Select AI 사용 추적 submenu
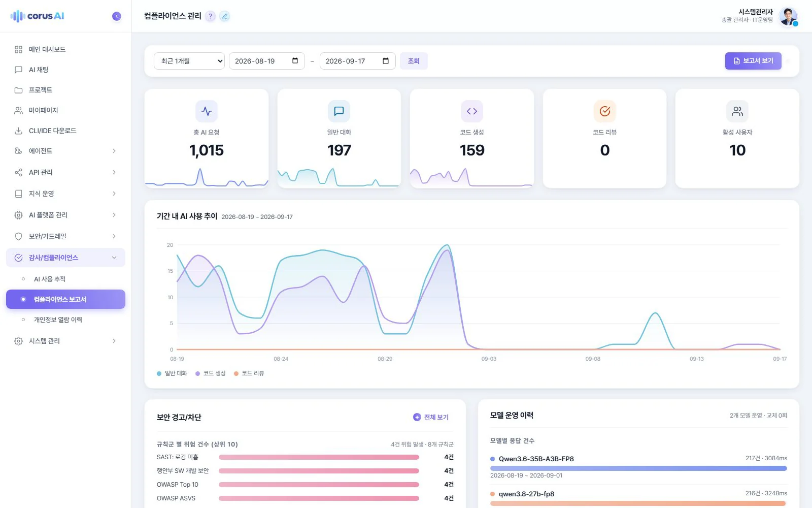This screenshot has width=812, height=508. [x=65, y=279]
